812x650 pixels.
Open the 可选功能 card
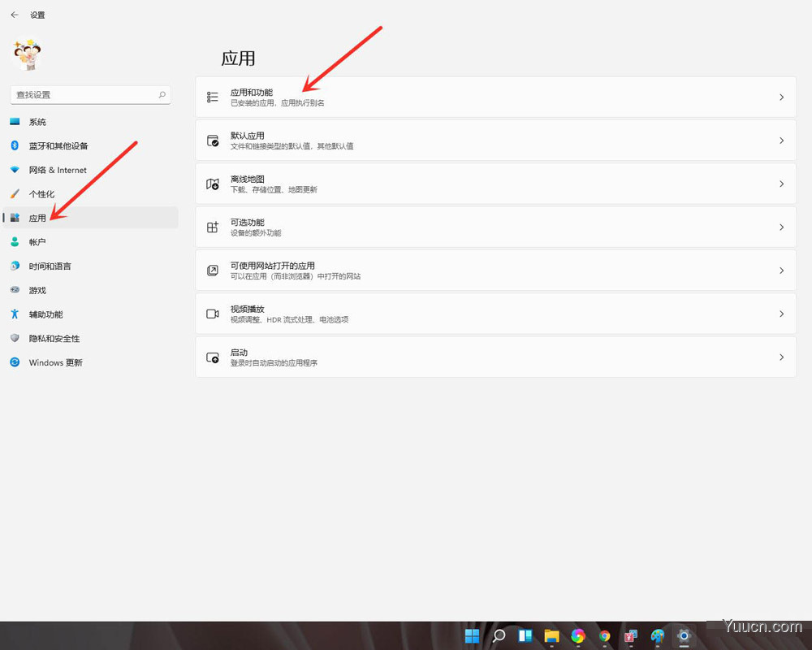pyautogui.click(x=495, y=227)
